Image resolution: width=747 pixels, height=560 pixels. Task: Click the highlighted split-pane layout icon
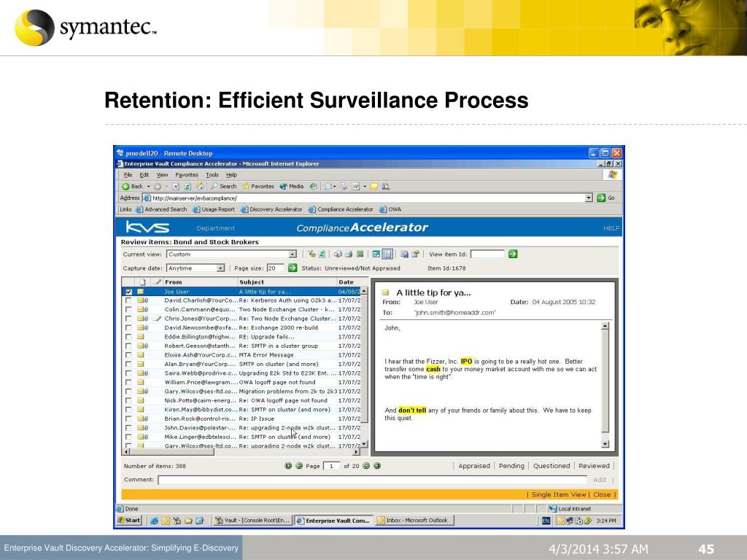click(387, 254)
